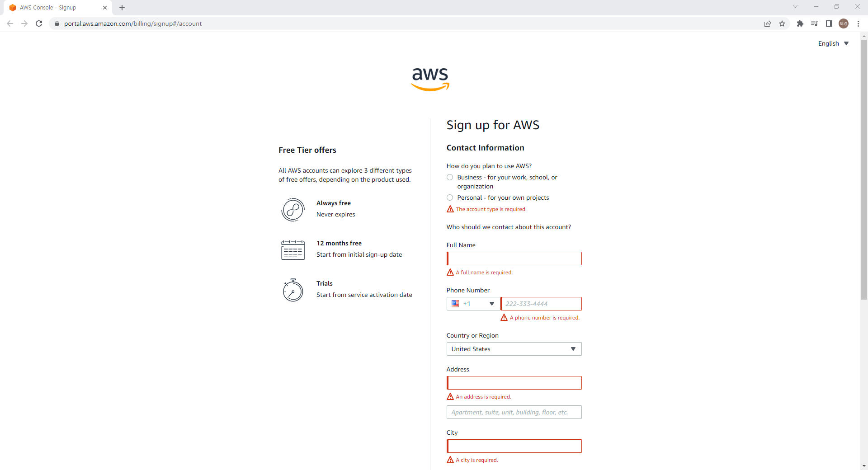Click A city is required error
This screenshot has width=868, height=470.
pyautogui.click(x=477, y=460)
